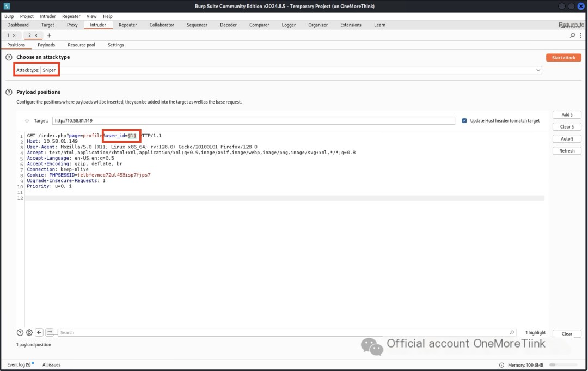588x371 pixels.
Task: Click the User-Agent header line
Action: 142,147
